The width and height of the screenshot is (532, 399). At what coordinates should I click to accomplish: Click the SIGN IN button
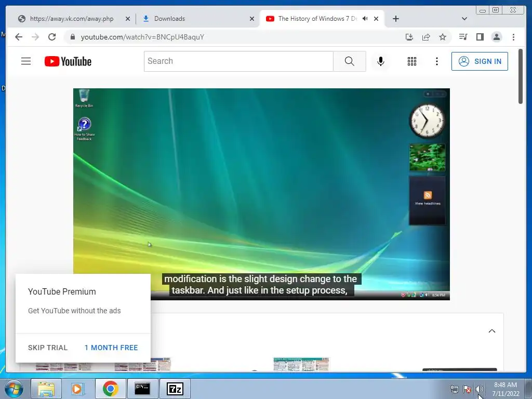480,61
